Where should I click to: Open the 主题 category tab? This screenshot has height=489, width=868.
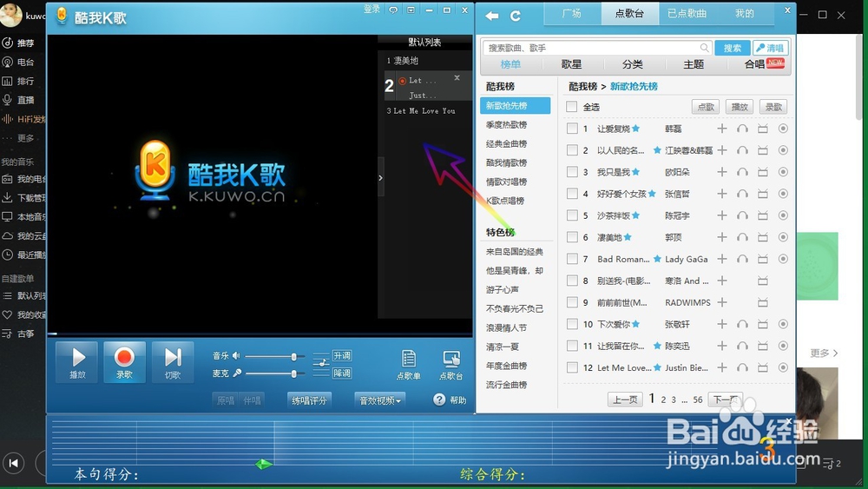pos(693,64)
